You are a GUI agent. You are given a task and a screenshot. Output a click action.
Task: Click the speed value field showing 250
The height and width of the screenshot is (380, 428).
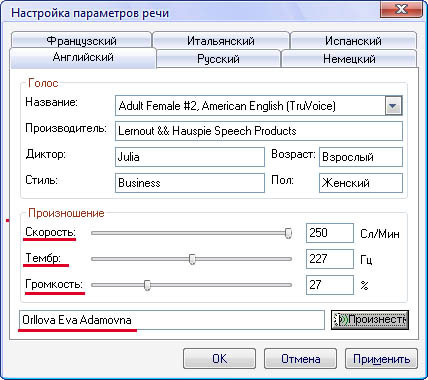coord(330,233)
